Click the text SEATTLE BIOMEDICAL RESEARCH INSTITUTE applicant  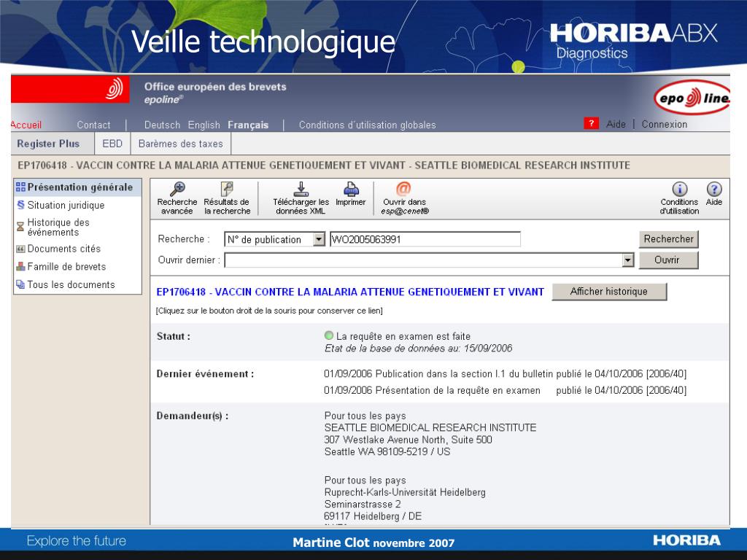tap(430, 427)
